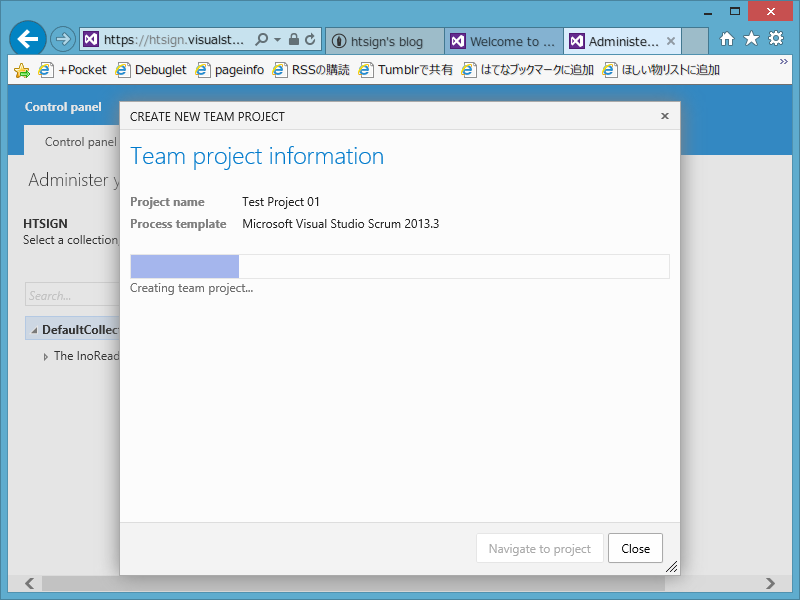
Task: Click the horizontal scrollbar left arrow
Action: click(30, 583)
